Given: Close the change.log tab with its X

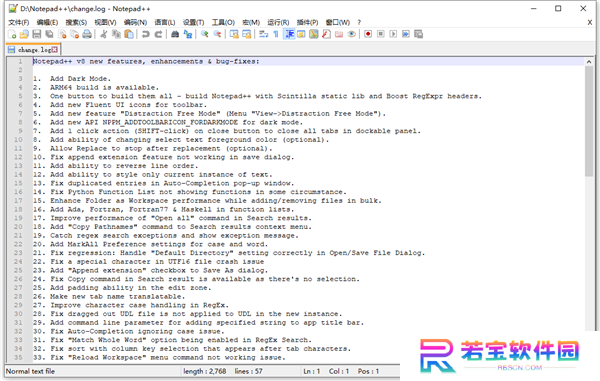Looking at the screenshot, I should click(x=55, y=50).
